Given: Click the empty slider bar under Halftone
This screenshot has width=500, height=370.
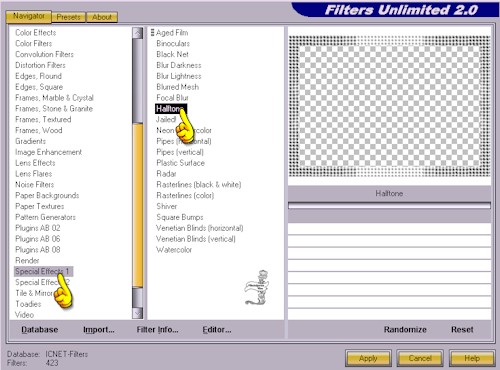Looking at the screenshot, I should click(389, 205).
